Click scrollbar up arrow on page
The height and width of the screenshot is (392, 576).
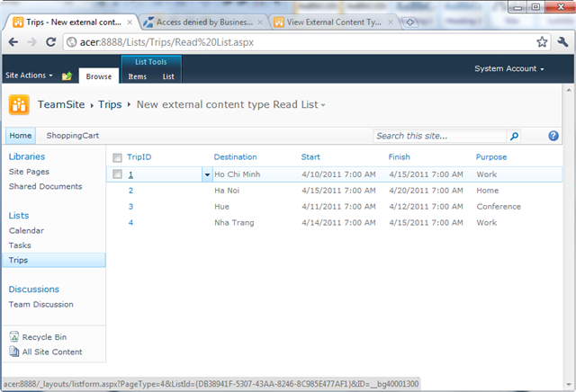[569, 90]
